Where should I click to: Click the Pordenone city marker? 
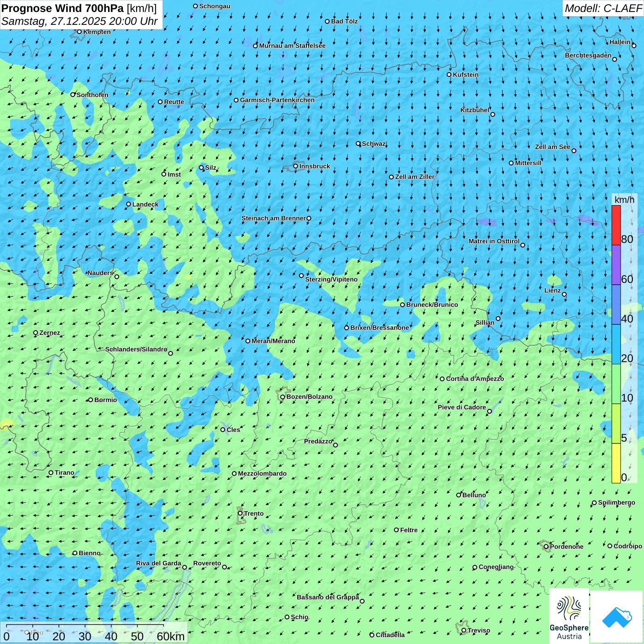point(546,546)
